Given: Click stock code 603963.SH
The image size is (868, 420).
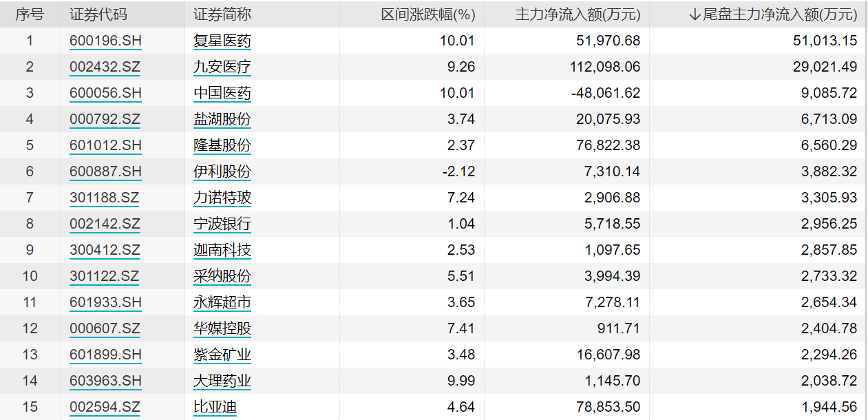Looking at the screenshot, I should point(105,381).
